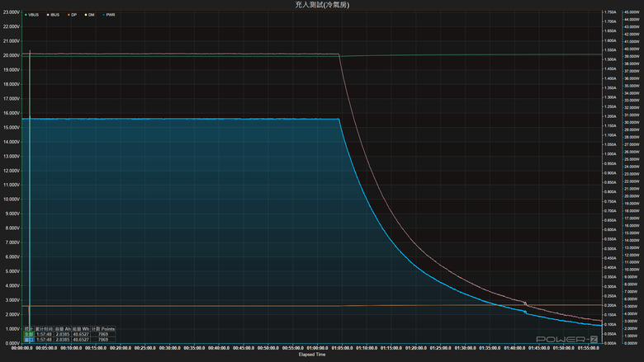The width and height of the screenshot is (644, 362).
Task: Toggle the DP series in the legend
Action: [73, 15]
